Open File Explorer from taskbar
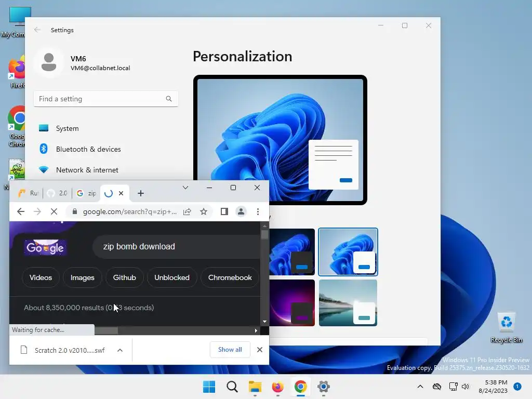The width and height of the screenshot is (532, 399). 255,387
